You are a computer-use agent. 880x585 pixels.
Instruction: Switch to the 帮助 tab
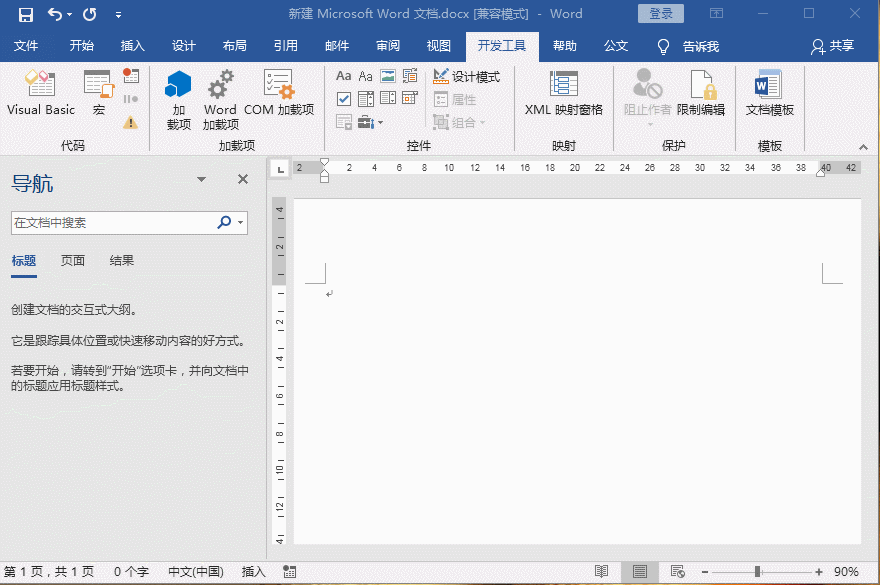565,46
